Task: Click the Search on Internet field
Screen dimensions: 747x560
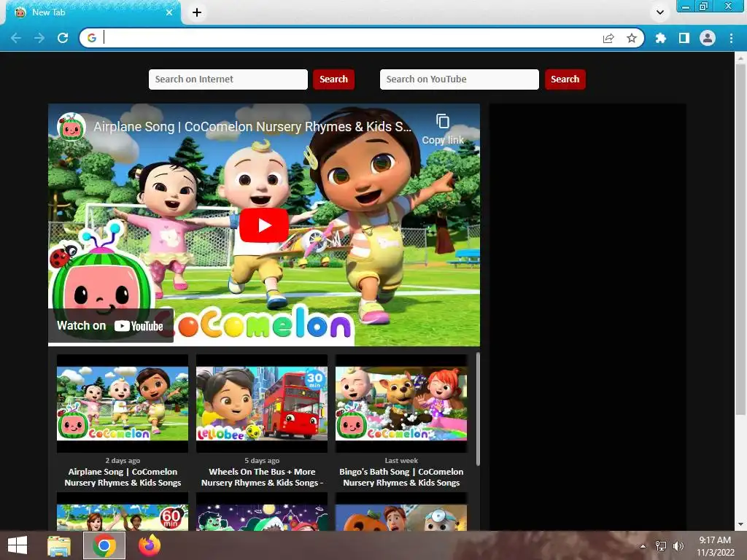Action: 228,79
